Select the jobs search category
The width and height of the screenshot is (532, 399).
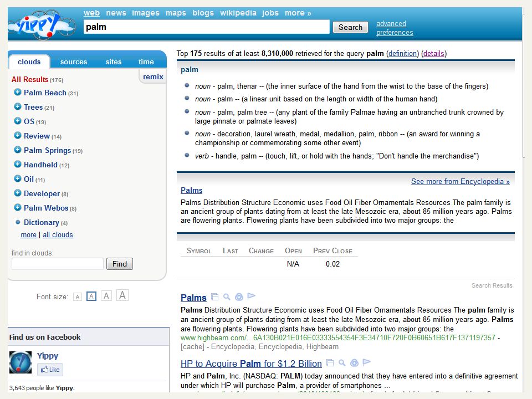click(x=270, y=13)
